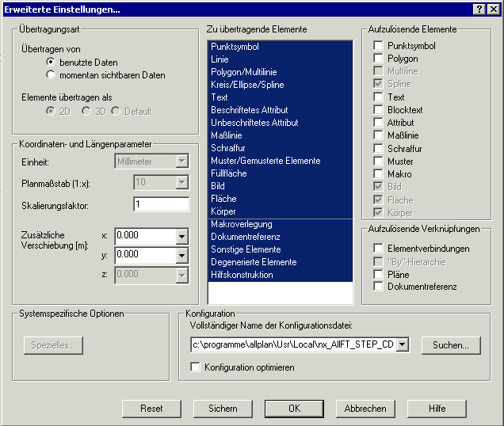This screenshot has height=426, width=504.
Task: Select 'Hilfskonstruktion' list entry
Action: click(x=281, y=275)
